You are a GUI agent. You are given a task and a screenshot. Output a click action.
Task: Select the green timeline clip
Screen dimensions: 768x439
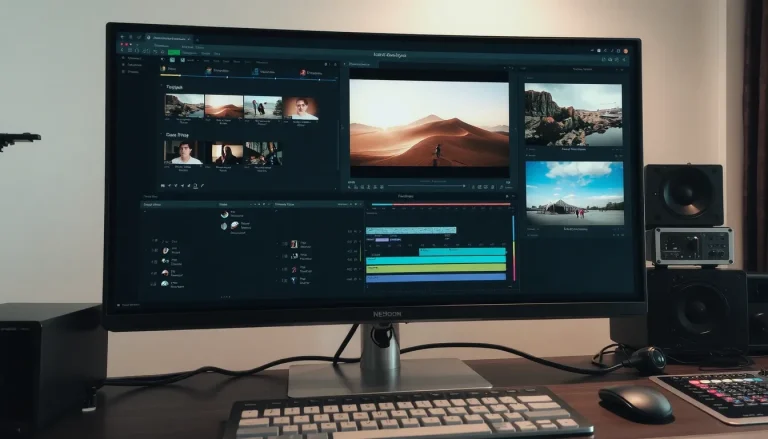click(x=436, y=268)
